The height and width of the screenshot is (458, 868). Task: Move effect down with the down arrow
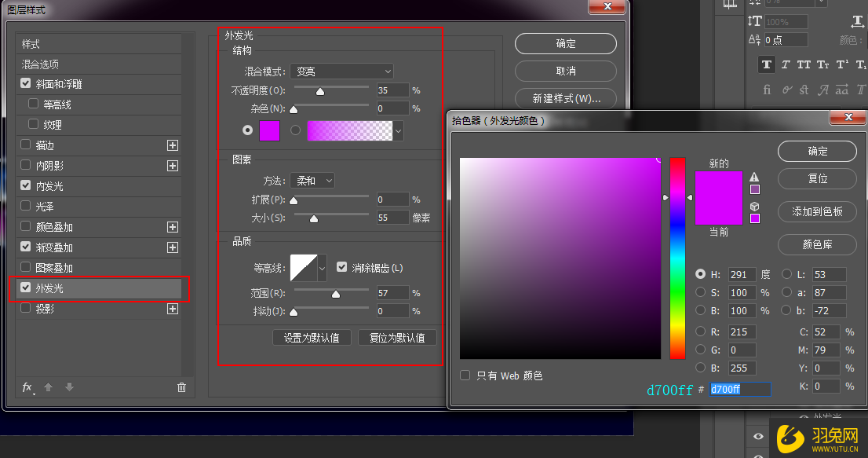click(x=69, y=387)
